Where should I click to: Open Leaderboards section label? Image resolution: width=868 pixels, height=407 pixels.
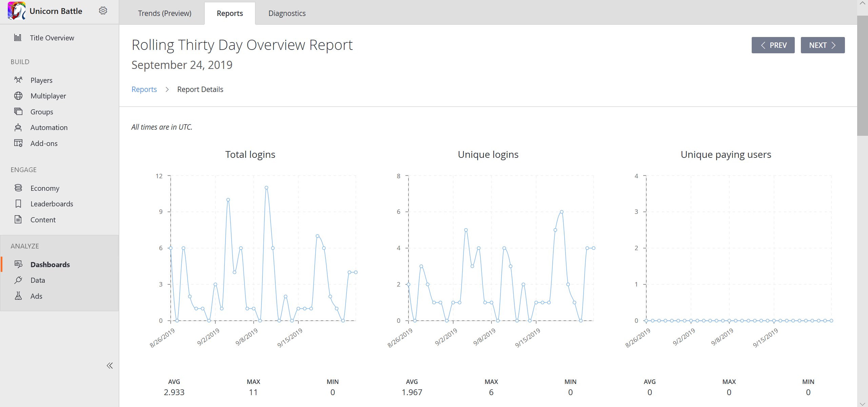click(52, 204)
